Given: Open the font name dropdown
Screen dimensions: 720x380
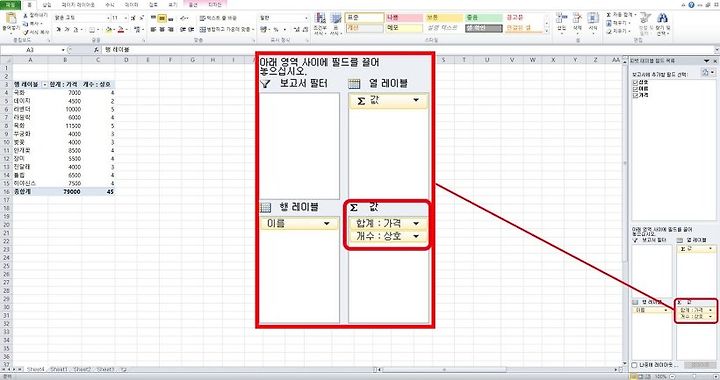Looking at the screenshot, I should pos(108,18).
